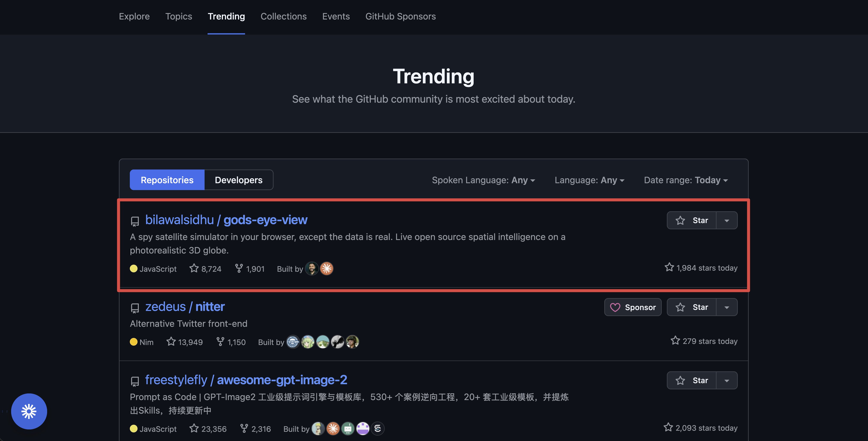
Task: Star the gods-eye-view repository
Action: [692, 220]
